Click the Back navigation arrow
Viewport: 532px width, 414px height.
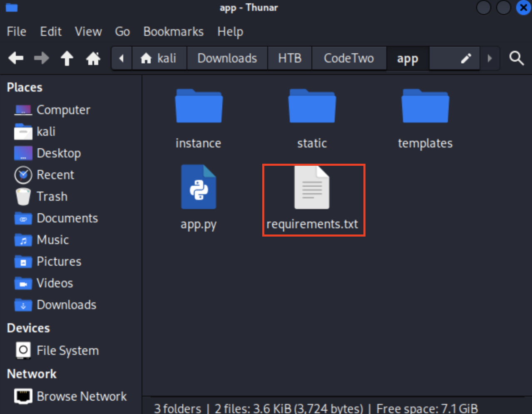pyautogui.click(x=16, y=58)
